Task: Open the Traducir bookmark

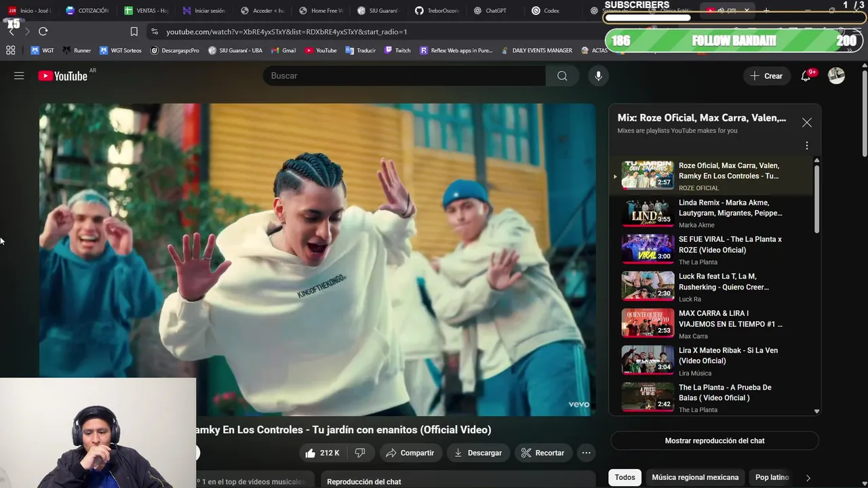Action: [360, 50]
